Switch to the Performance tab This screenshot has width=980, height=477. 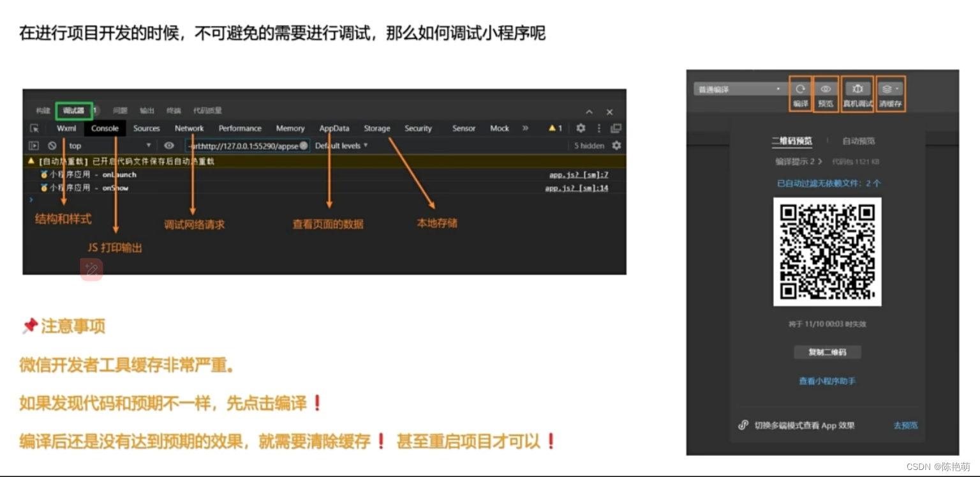[240, 128]
